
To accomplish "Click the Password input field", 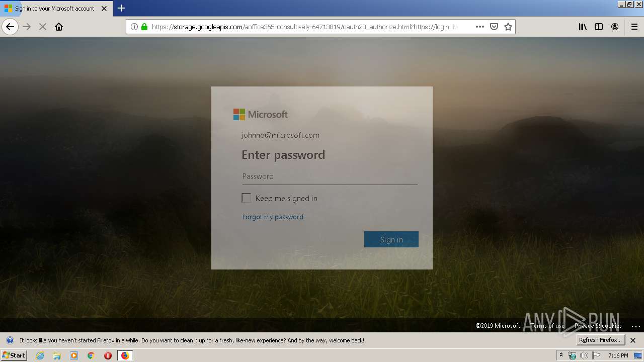I will (330, 176).
